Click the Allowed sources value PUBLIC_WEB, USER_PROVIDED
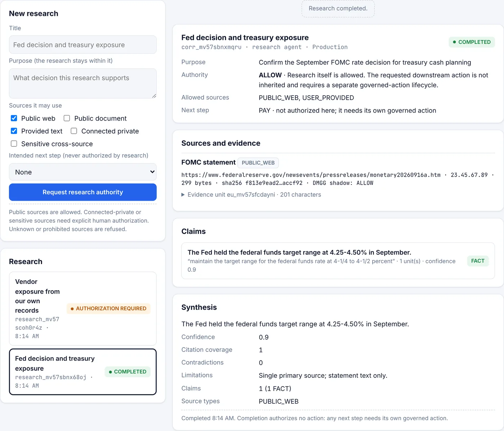504x431 pixels. pos(306,98)
